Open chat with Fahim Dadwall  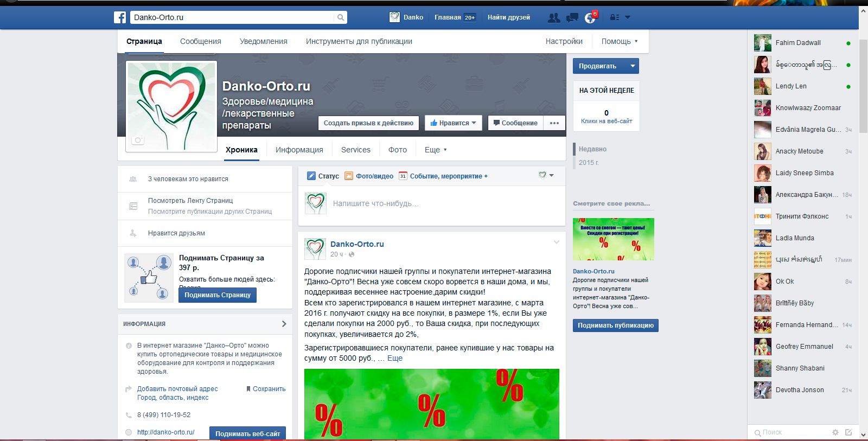(803, 43)
